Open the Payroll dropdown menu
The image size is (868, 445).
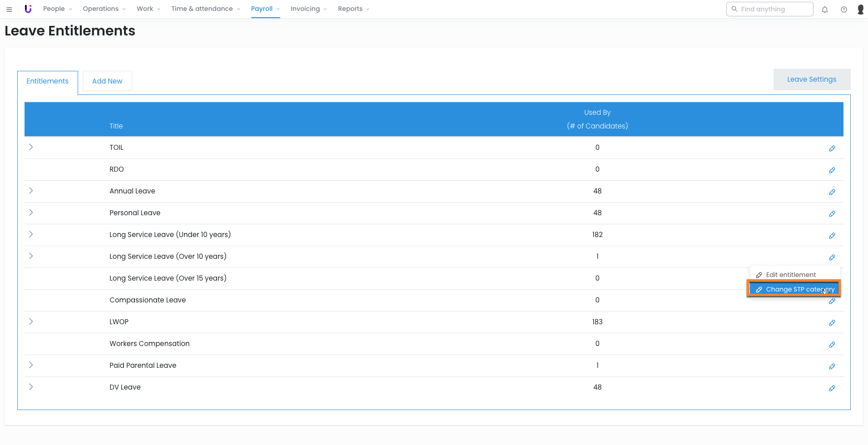(265, 9)
